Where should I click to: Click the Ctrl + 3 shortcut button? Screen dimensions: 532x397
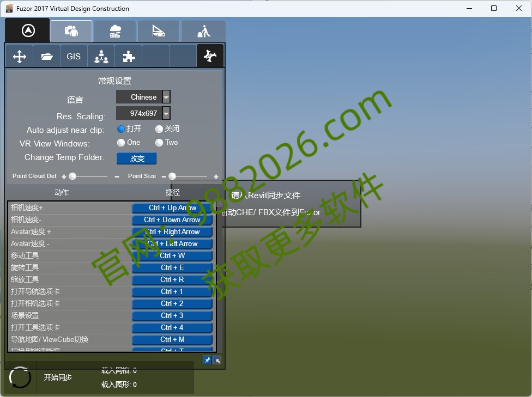tap(172, 316)
